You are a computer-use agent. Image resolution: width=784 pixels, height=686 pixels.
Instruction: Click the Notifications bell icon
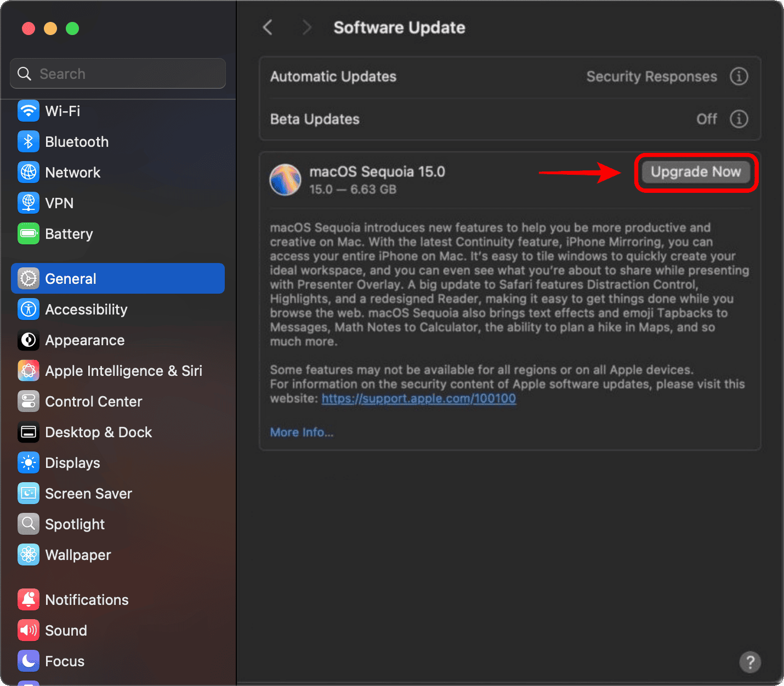click(29, 600)
